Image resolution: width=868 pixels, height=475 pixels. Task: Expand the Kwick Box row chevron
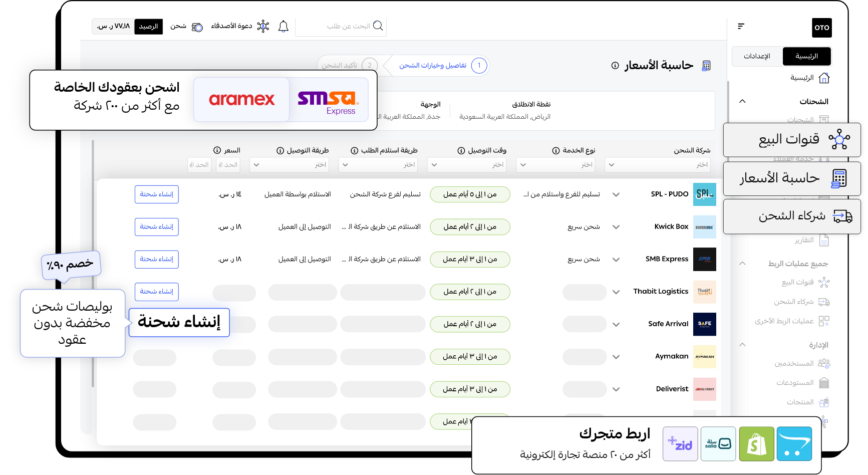click(x=616, y=227)
